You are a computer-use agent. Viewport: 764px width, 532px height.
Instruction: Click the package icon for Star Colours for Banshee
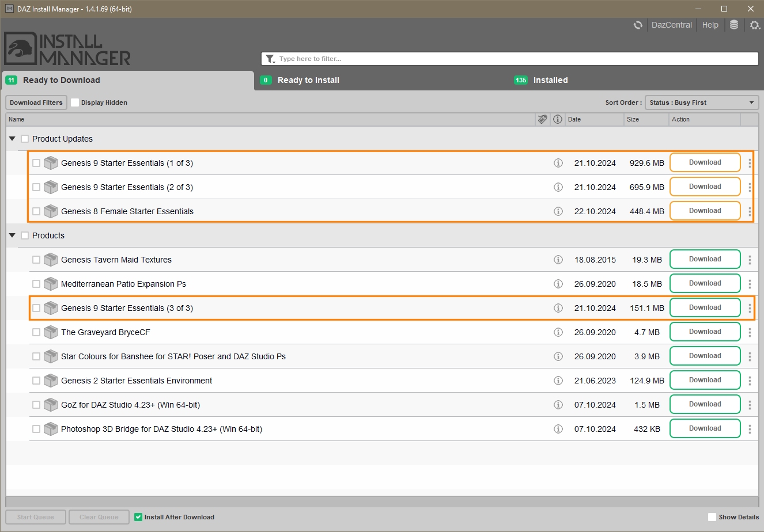[x=51, y=356]
